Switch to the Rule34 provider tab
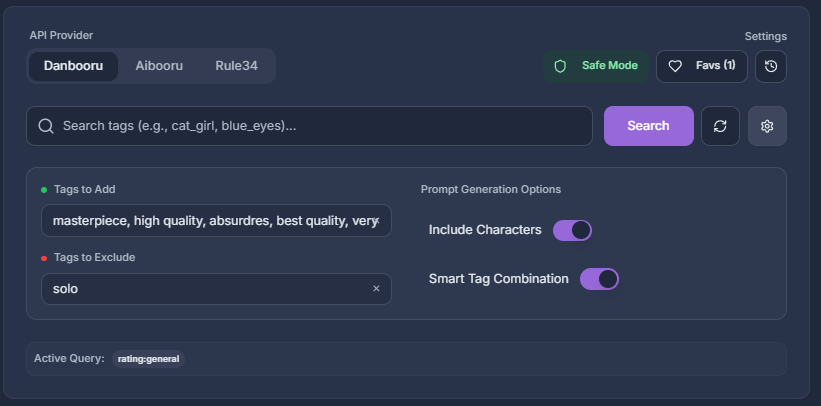821x406 pixels. pos(236,66)
